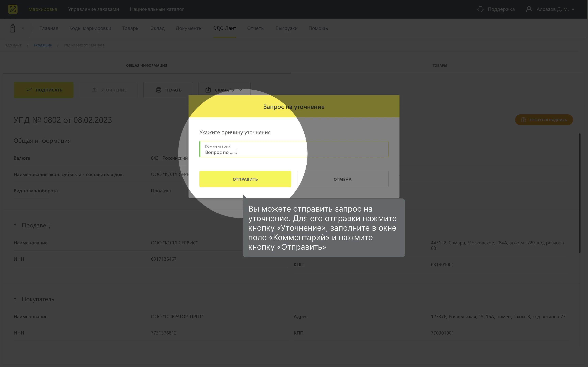Expand the product group dropdown arrow
588x367 pixels.
pos(23,28)
